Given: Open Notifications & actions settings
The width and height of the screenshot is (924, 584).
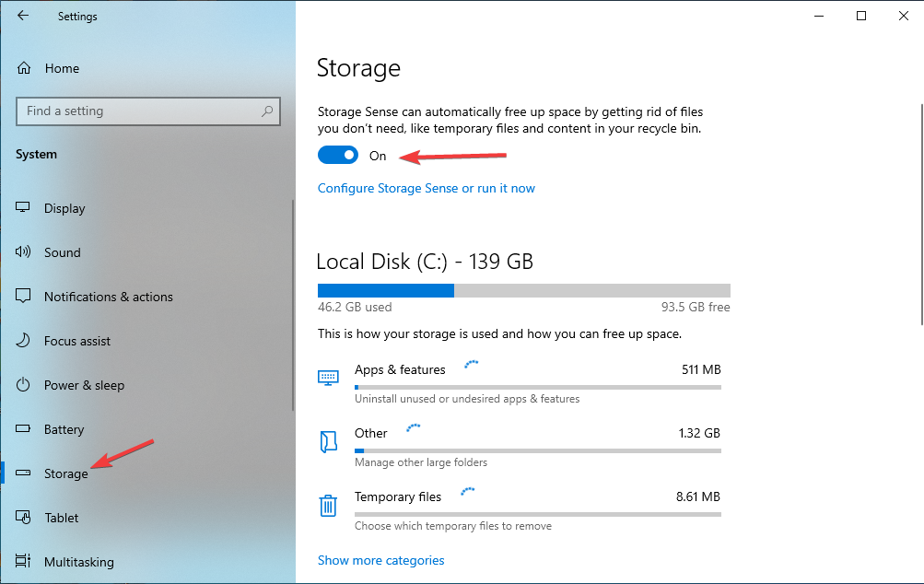Looking at the screenshot, I should coord(109,297).
